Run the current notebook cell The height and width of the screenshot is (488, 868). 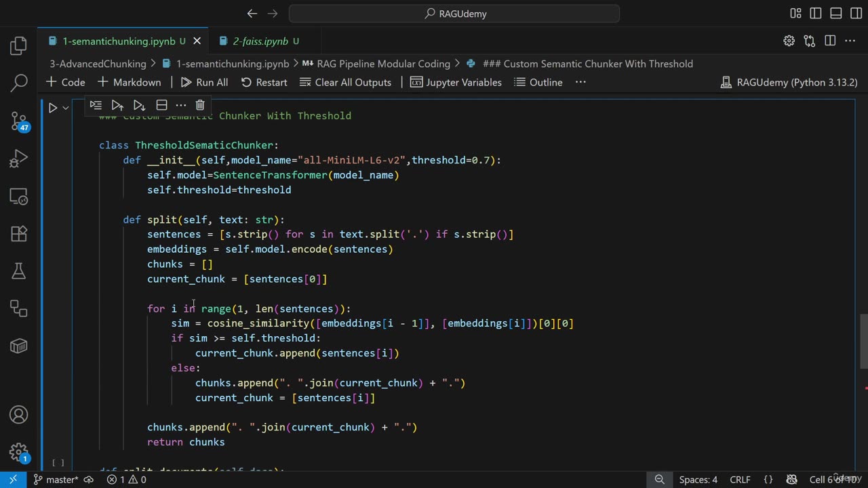coord(52,107)
